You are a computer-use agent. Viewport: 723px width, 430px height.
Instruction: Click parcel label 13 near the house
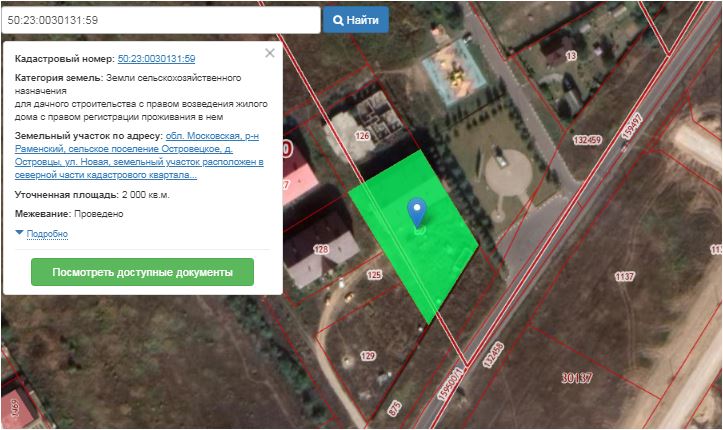coord(571,56)
